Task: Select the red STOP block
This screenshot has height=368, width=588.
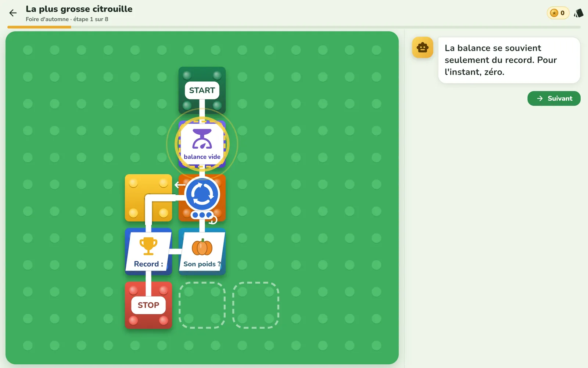Action: (148, 305)
